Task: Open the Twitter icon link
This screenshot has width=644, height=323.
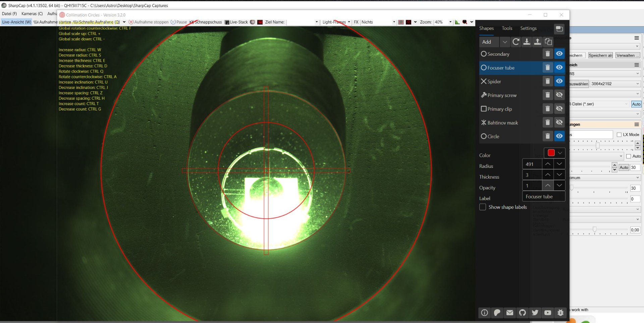Action: 535,313
